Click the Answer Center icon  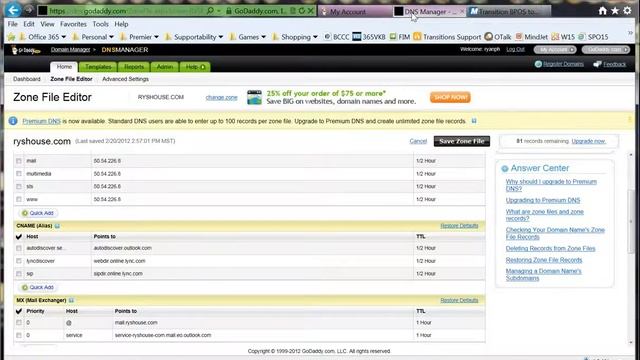504,169
